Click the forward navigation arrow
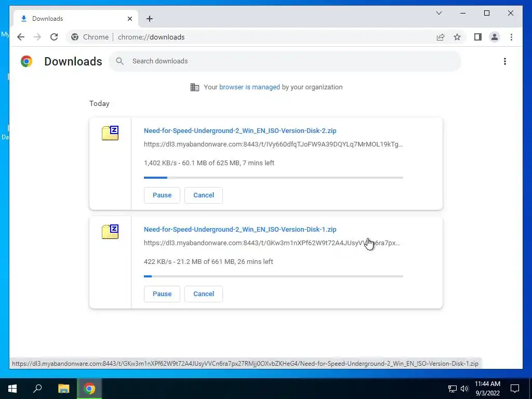 [x=37, y=37]
